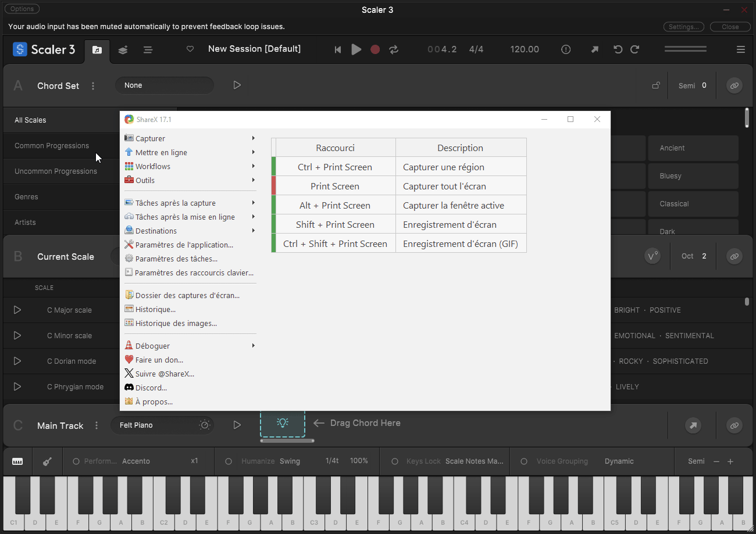Open the Workflows submenu

pyautogui.click(x=190, y=166)
